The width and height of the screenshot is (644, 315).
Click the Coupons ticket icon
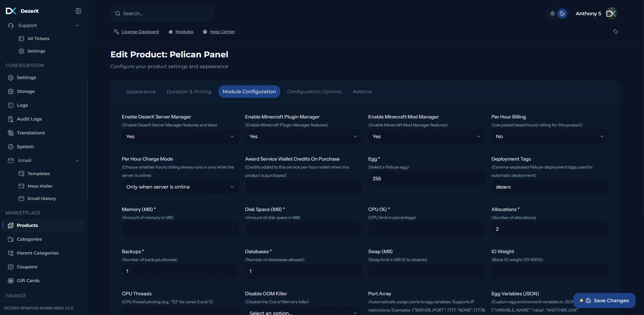[11, 267]
